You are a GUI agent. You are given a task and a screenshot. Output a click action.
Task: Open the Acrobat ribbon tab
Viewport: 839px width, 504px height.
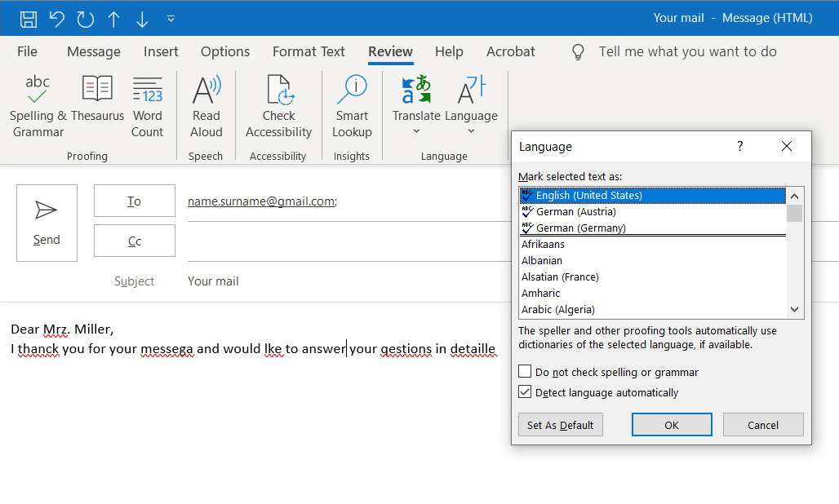click(x=510, y=51)
